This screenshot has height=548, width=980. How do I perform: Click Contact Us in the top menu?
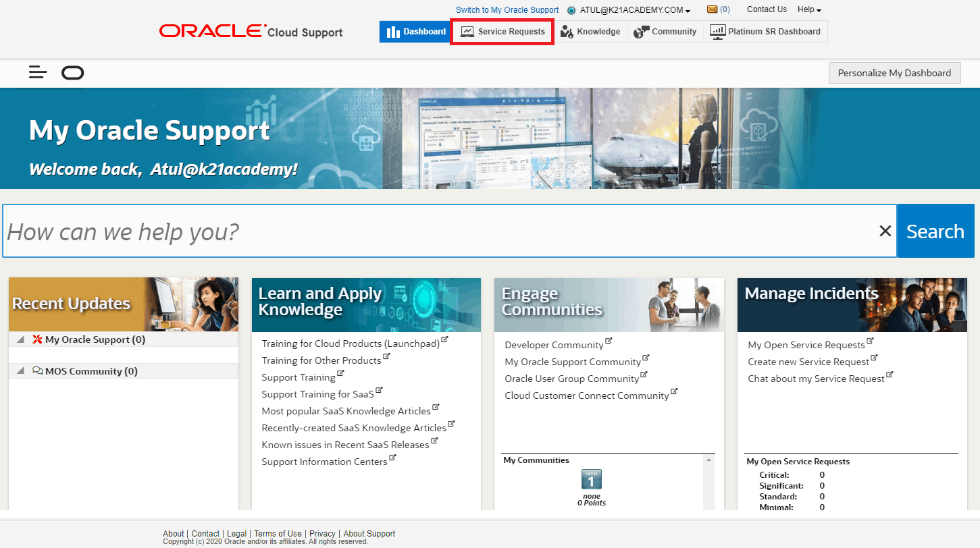767,9
